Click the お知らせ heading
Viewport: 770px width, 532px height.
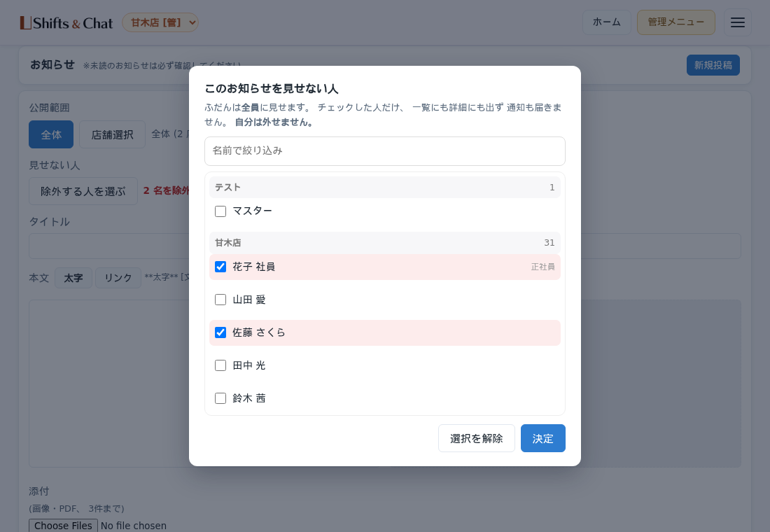[x=52, y=65]
